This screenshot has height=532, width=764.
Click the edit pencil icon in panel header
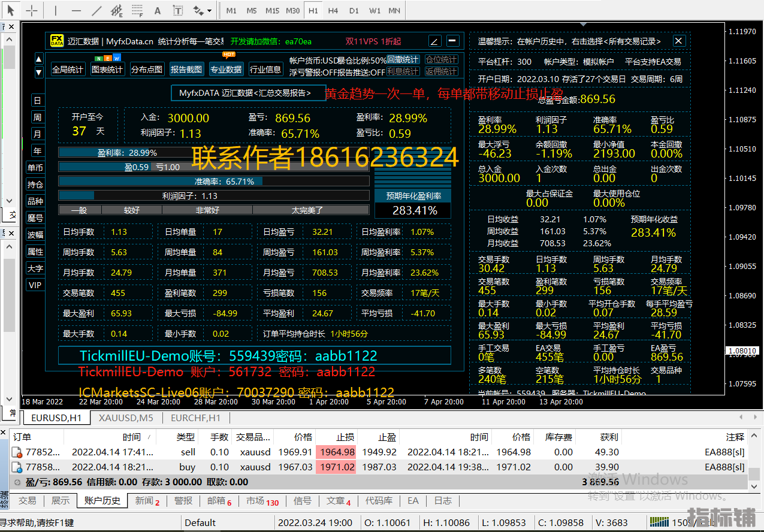click(435, 41)
